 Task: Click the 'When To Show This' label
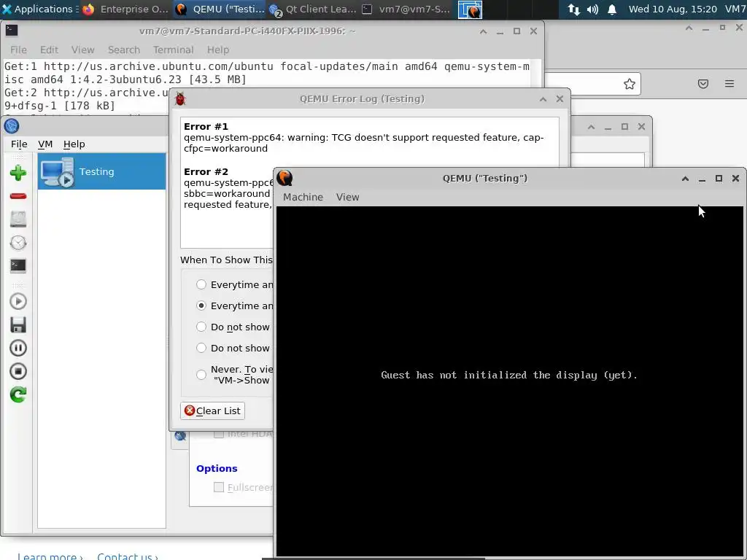point(226,260)
